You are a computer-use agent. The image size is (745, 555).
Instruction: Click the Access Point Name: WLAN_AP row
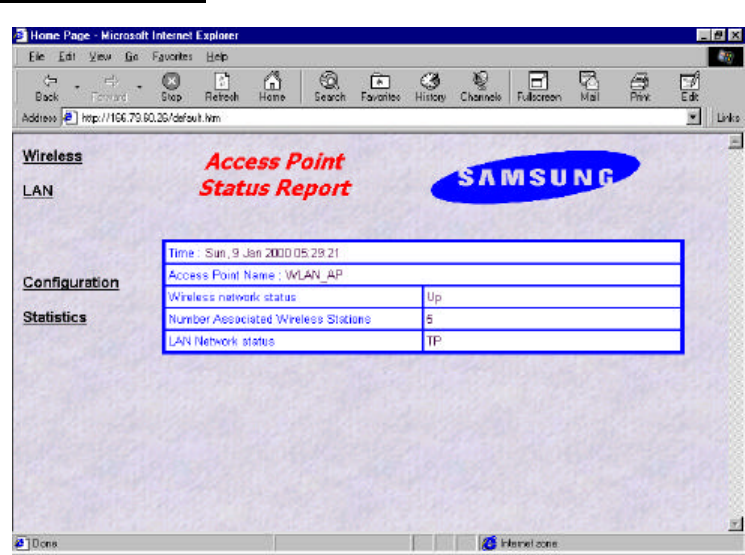click(423, 275)
